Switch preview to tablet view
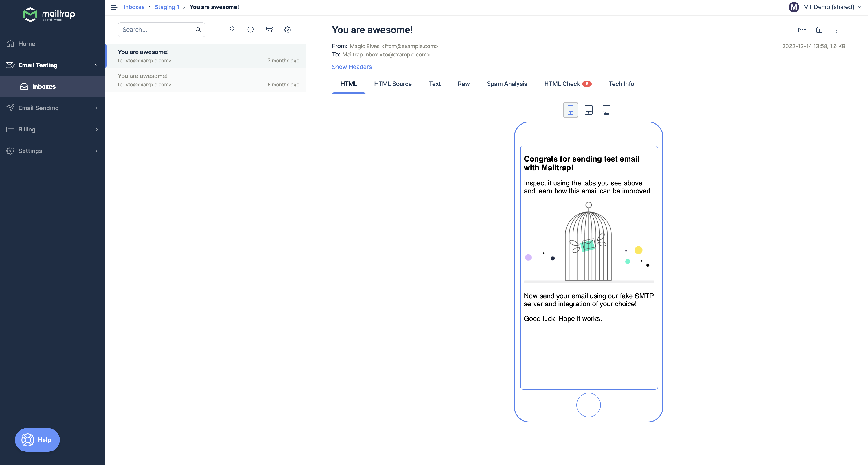Viewport: 868px width, 465px height. 588,109
